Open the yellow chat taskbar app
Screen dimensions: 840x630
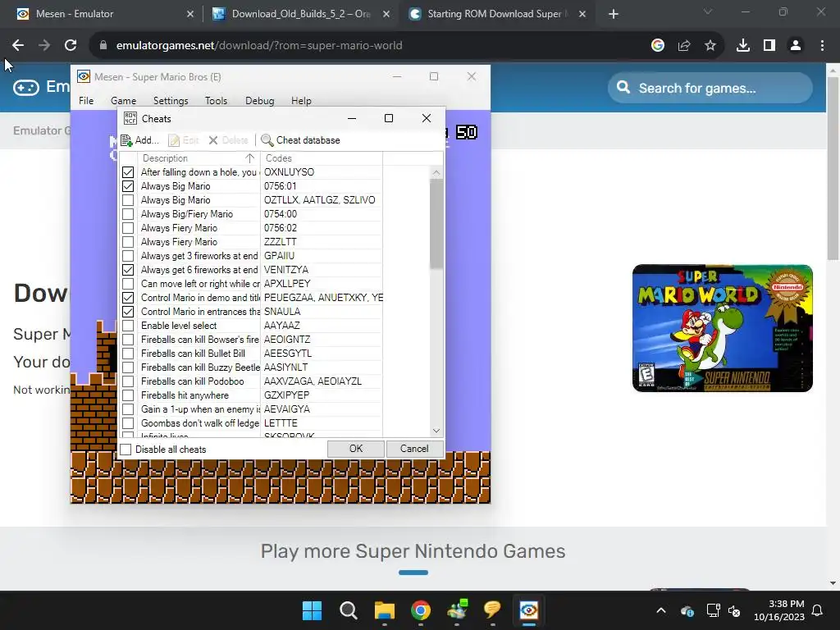pos(492,610)
